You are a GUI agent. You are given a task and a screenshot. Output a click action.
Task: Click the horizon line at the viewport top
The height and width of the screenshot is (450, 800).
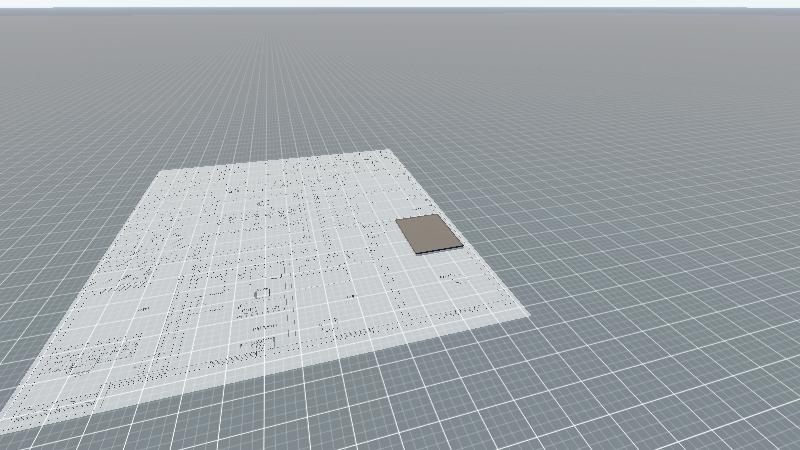[x=400, y=9]
